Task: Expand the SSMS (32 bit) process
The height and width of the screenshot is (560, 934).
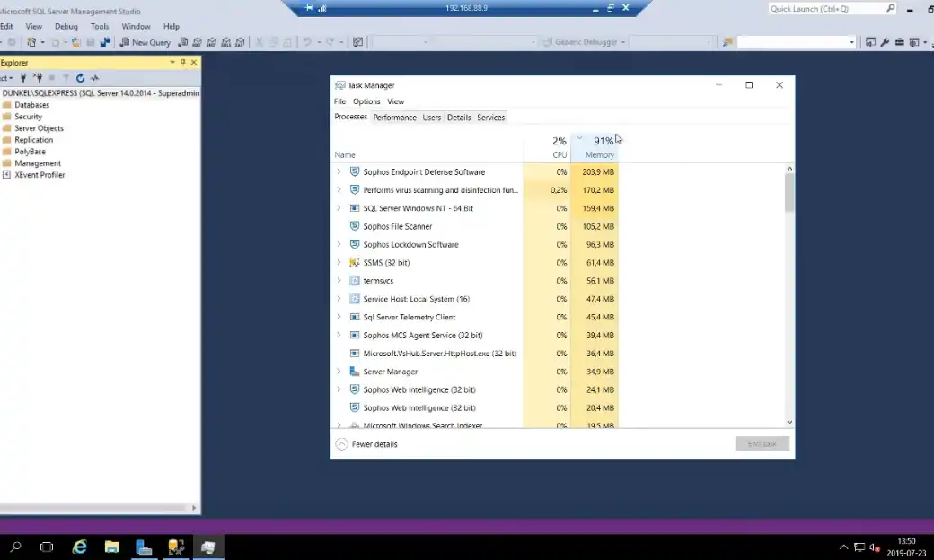Action: [x=339, y=262]
